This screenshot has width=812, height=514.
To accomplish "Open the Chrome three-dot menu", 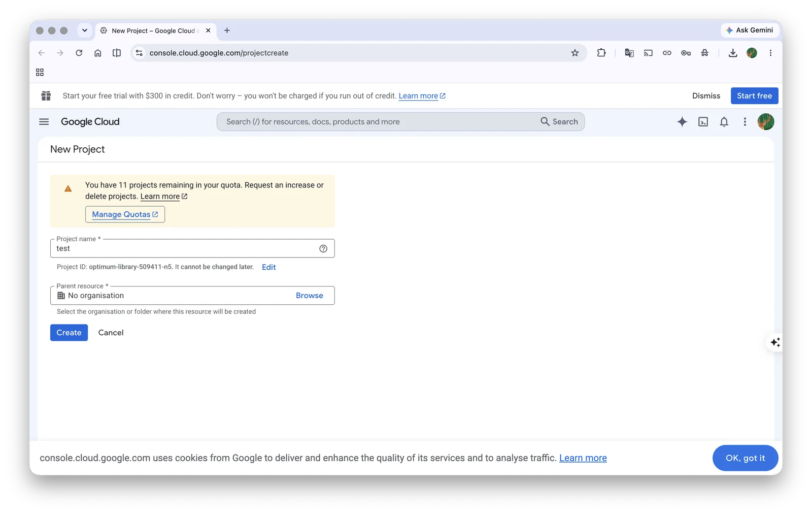I will pyautogui.click(x=770, y=53).
